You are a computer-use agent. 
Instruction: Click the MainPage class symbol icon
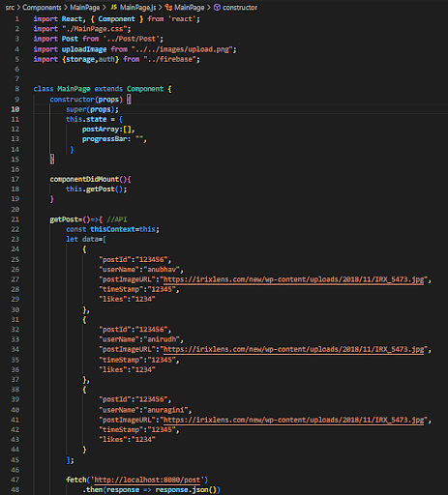click(168, 7)
